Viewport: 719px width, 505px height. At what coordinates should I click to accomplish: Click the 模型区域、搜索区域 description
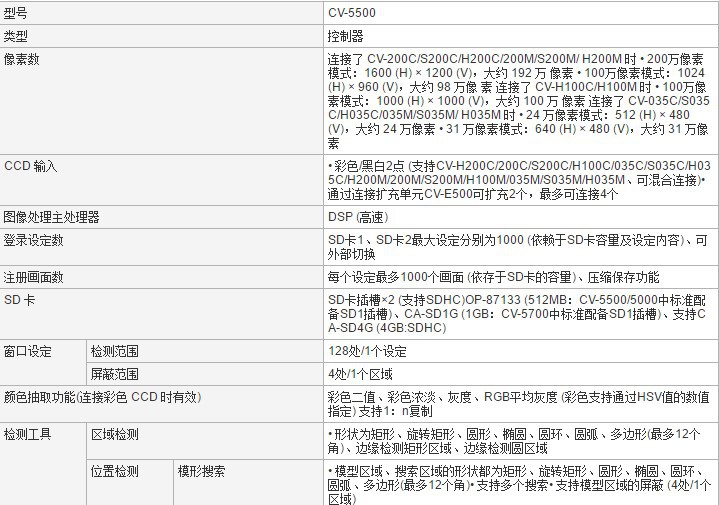pos(520,485)
